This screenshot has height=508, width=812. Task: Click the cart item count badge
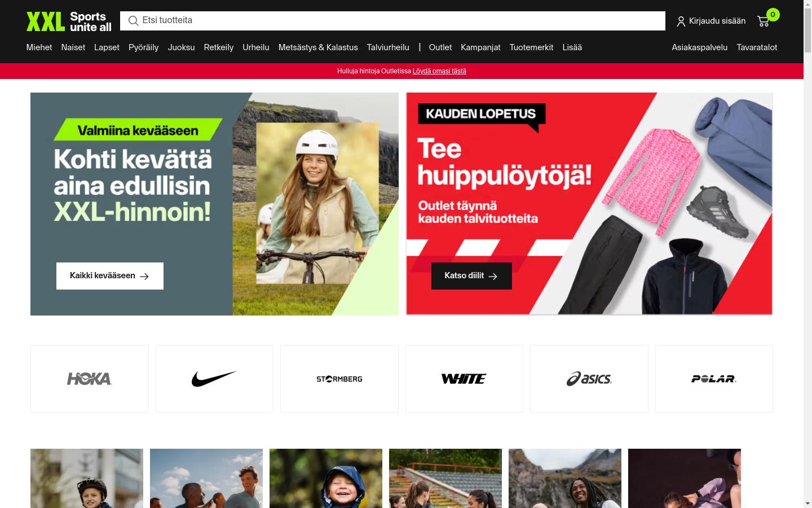click(773, 14)
